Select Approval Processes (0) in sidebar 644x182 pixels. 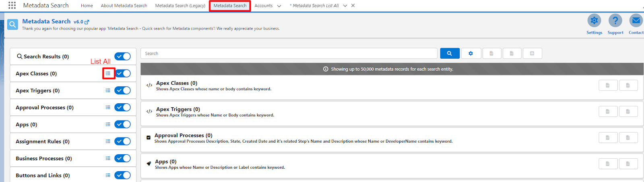coord(45,107)
